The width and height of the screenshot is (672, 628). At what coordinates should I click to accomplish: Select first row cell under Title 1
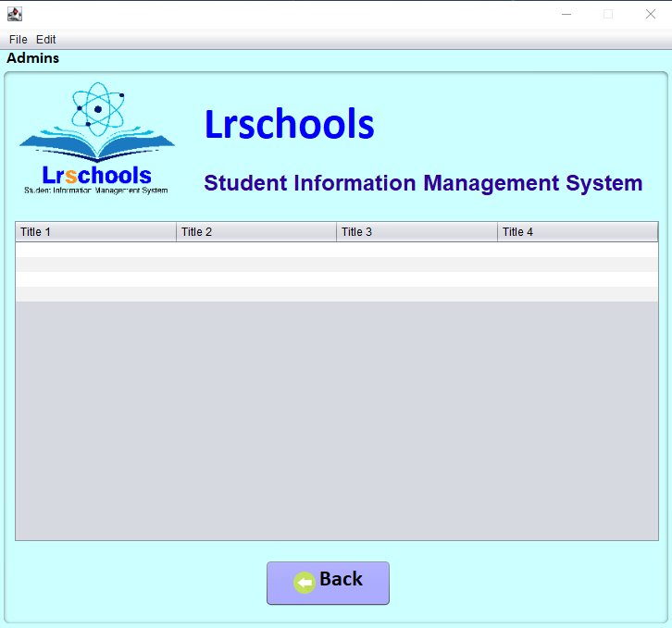point(95,250)
